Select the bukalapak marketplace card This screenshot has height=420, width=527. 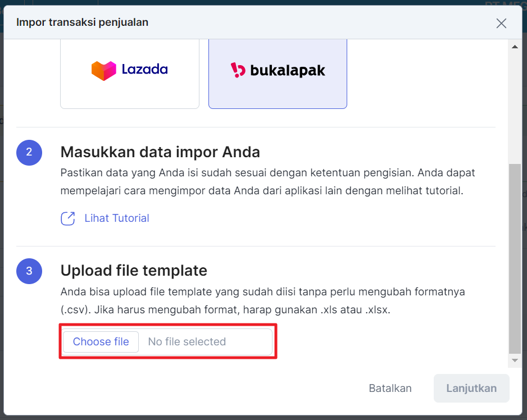[x=278, y=73]
